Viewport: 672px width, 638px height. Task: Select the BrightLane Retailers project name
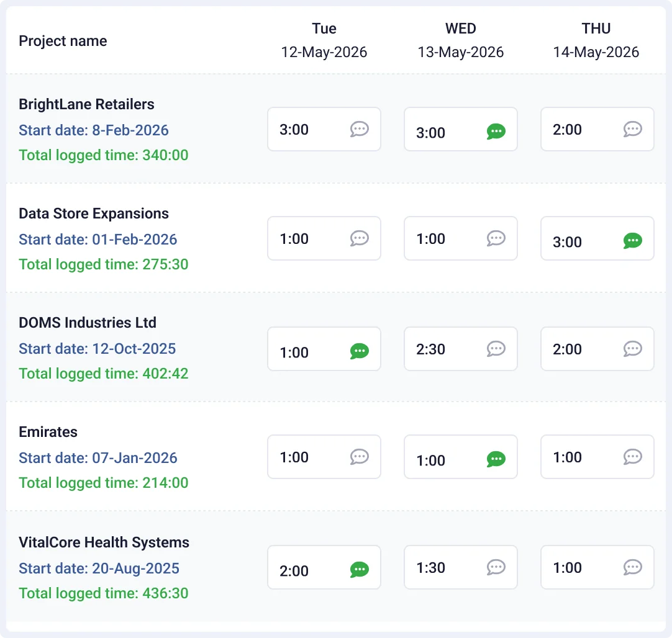coord(86,104)
